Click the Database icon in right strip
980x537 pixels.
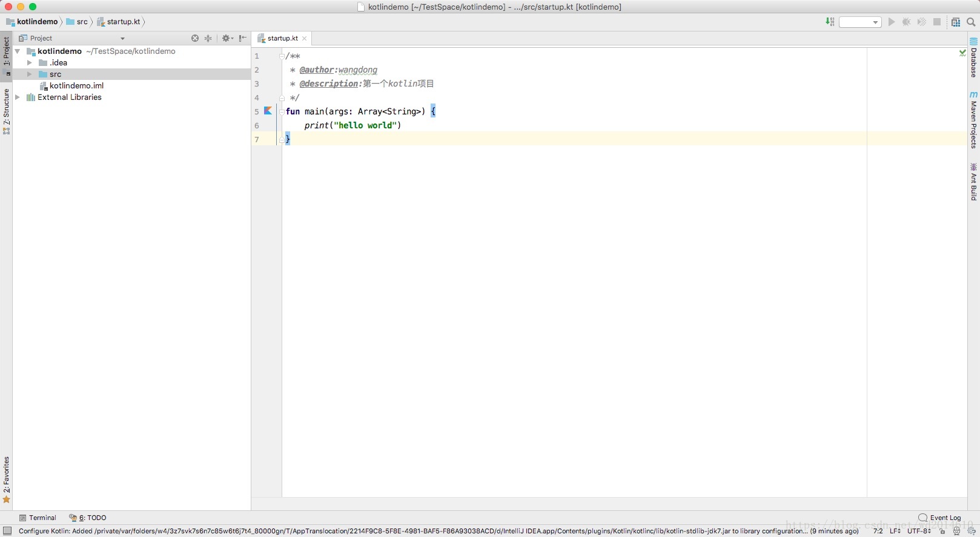point(974,42)
